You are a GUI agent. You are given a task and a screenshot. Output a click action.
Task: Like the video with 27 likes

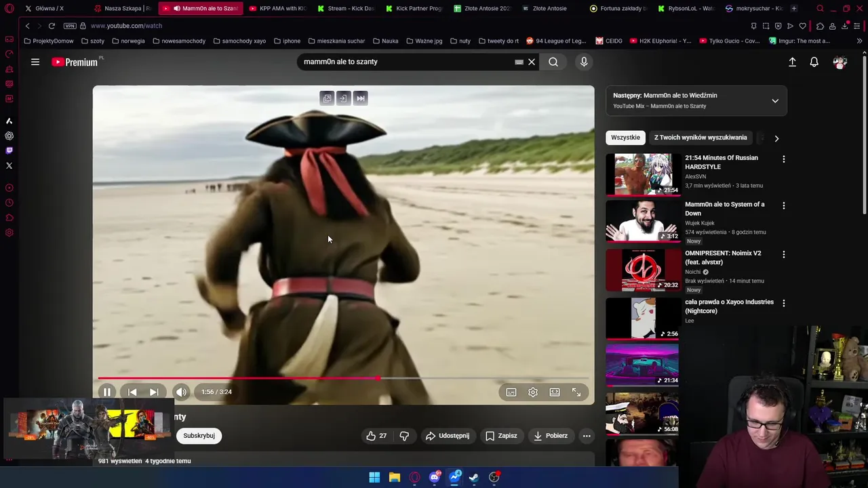pos(376,436)
